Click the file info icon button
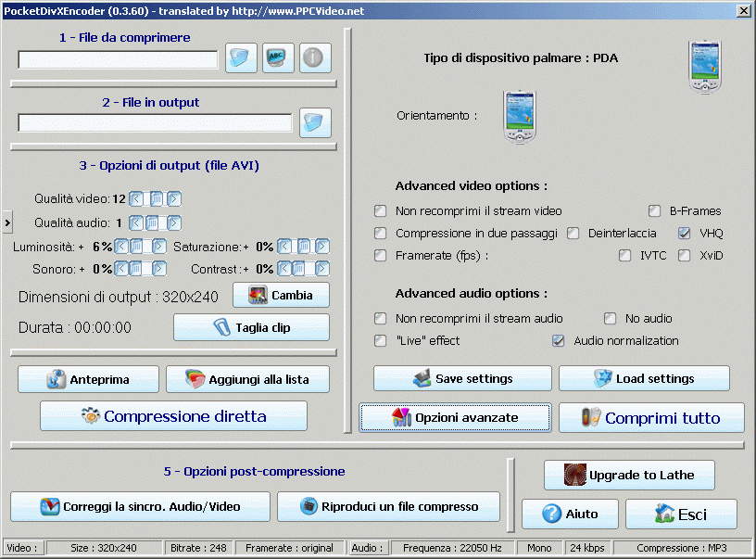The width and height of the screenshot is (756, 559). click(x=315, y=57)
